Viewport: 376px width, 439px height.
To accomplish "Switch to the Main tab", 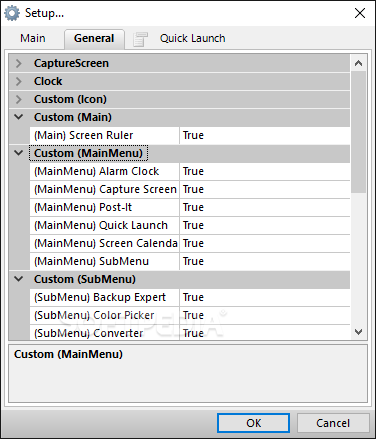I will coord(33,38).
